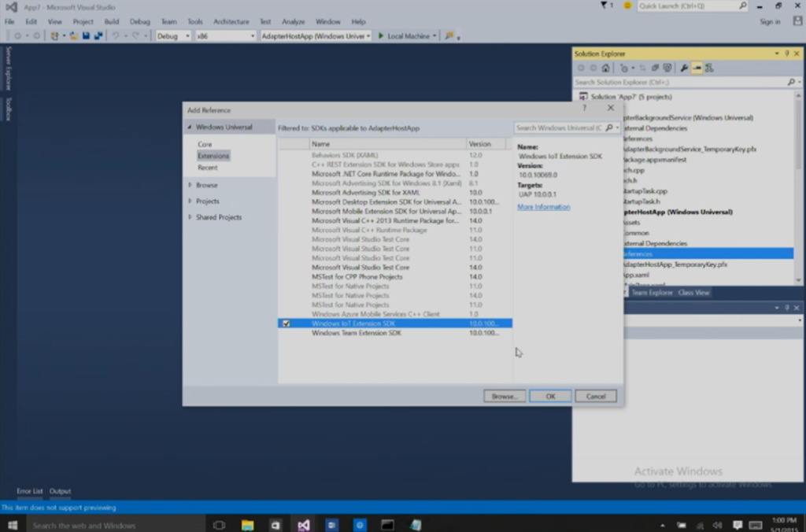Open the Debug configuration dropdown
This screenshot has height=532, width=806.
(173, 36)
